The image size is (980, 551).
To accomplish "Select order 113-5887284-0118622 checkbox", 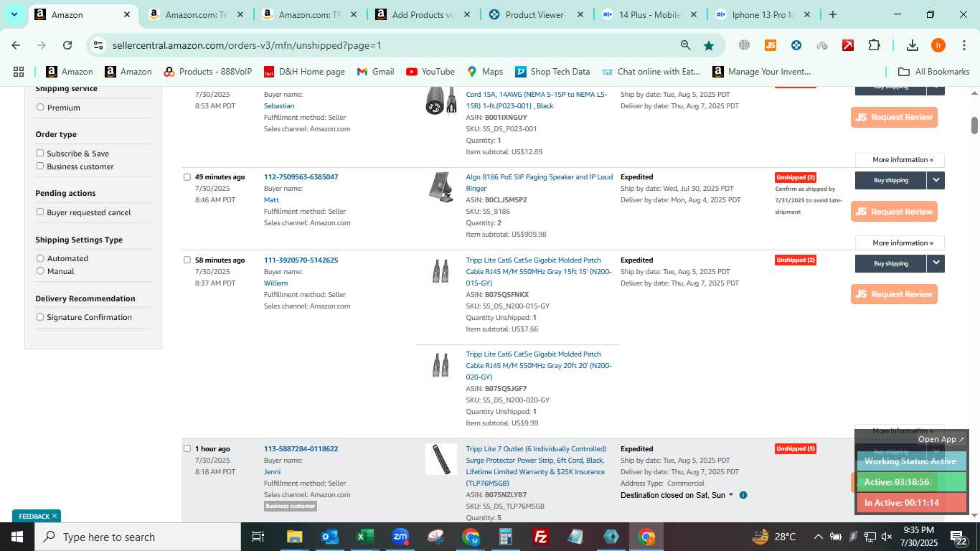I will coord(187,449).
